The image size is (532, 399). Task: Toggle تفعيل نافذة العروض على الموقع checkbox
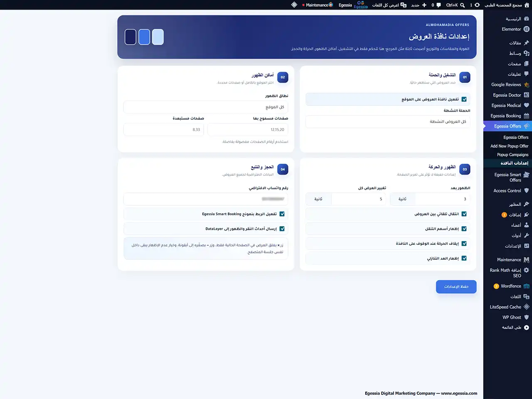pyautogui.click(x=464, y=99)
